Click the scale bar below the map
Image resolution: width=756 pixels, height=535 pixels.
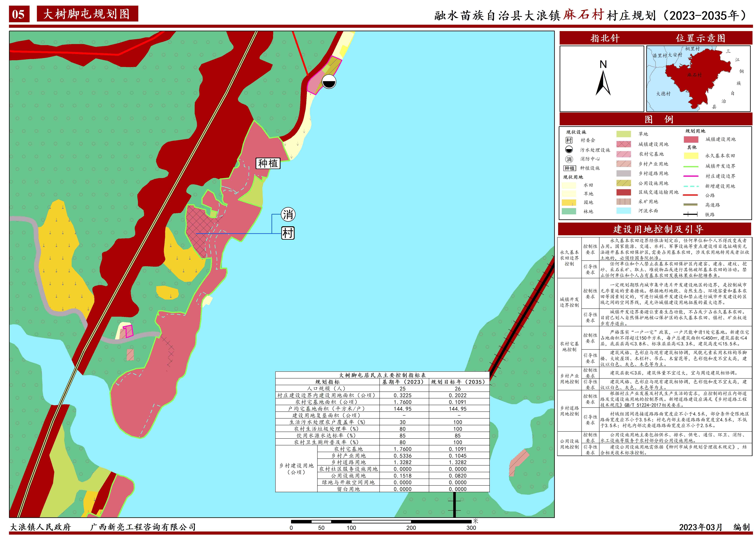(381, 521)
